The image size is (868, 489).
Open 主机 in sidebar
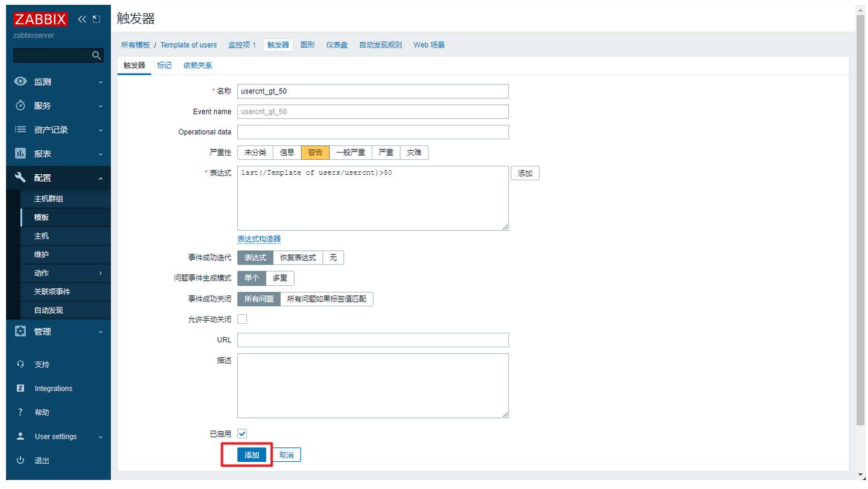click(65, 236)
